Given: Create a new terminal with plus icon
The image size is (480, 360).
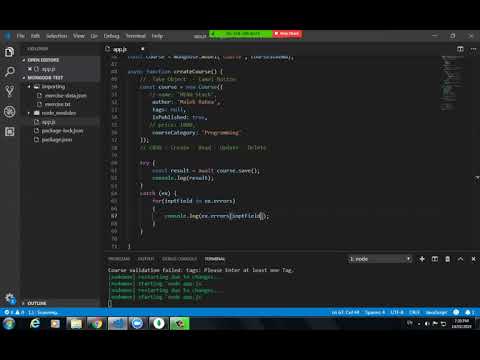Looking at the screenshot, I should point(422,259).
